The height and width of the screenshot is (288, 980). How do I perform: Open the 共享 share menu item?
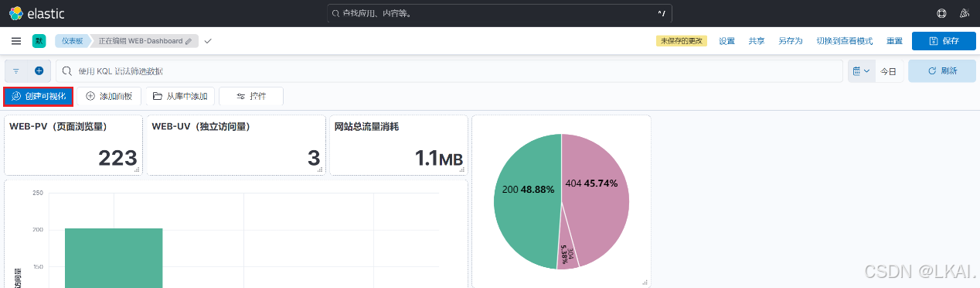click(x=756, y=41)
